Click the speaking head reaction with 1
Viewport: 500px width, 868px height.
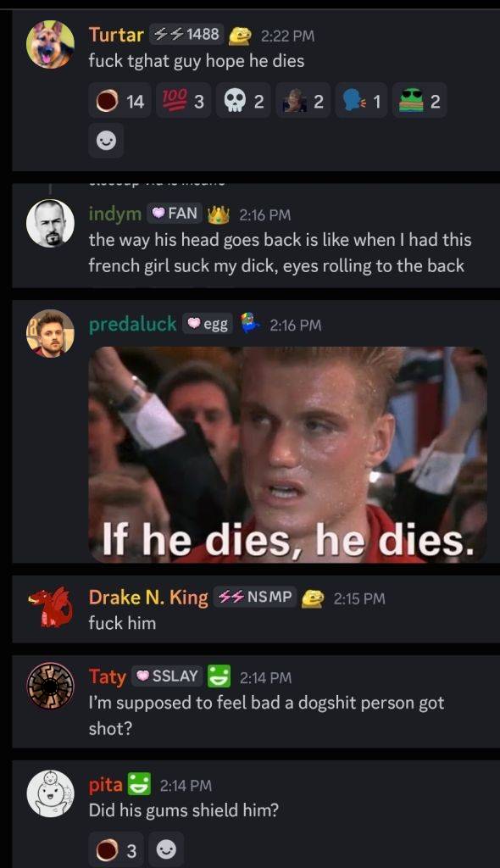click(362, 102)
